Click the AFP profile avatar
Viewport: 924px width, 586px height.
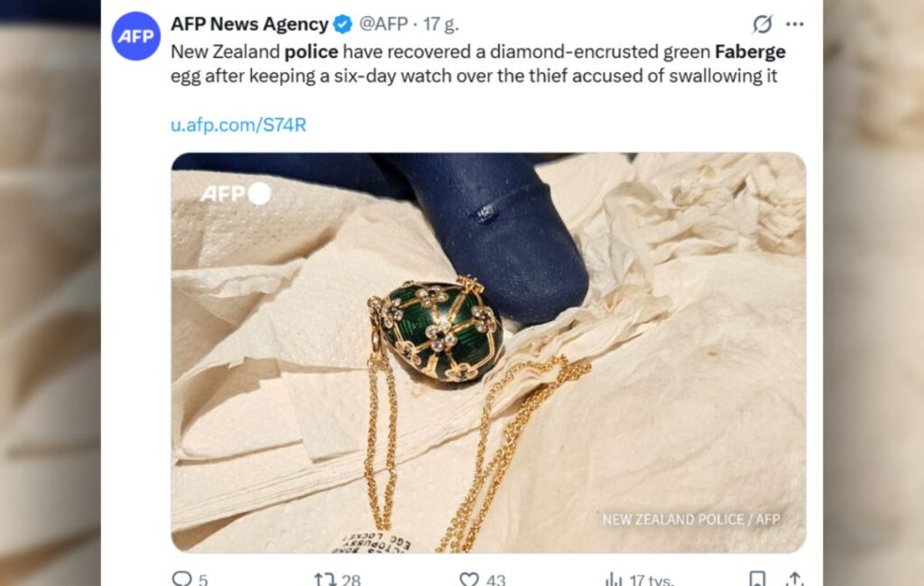tap(135, 36)
